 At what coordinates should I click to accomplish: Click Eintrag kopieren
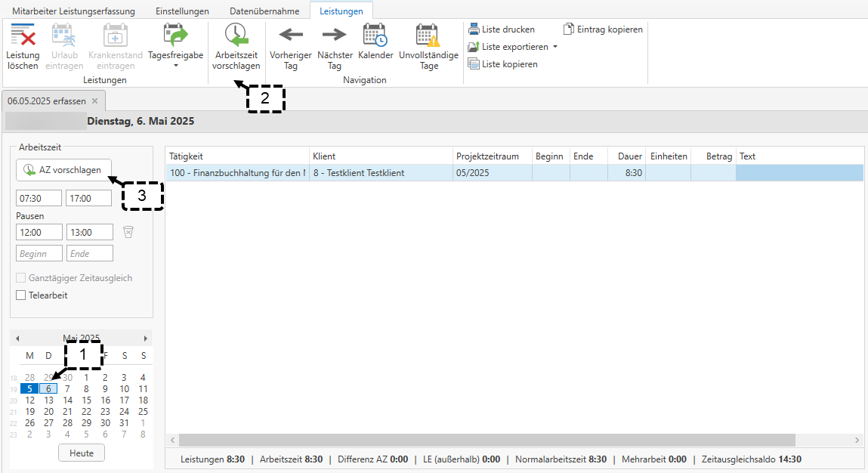(603, 29)
